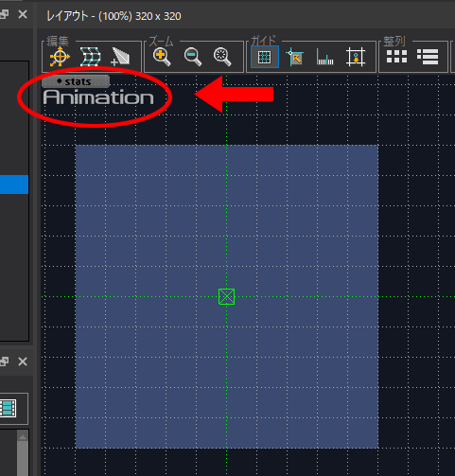
Task: Toggle the grid guide display
Action: click(x=265, y=57)
